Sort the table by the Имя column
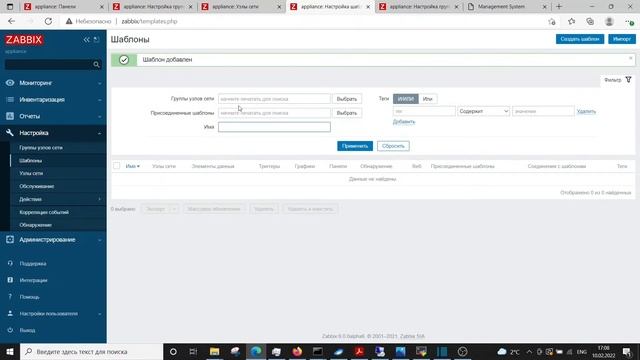The width and height of the screenshot is (640, 360). point(133,166)
